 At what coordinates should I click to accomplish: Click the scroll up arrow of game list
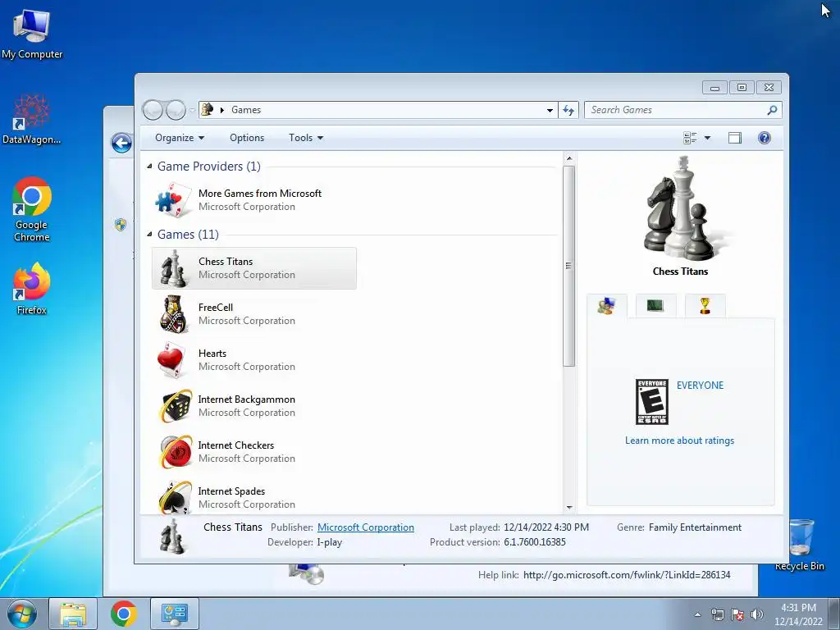click(569, 158)
